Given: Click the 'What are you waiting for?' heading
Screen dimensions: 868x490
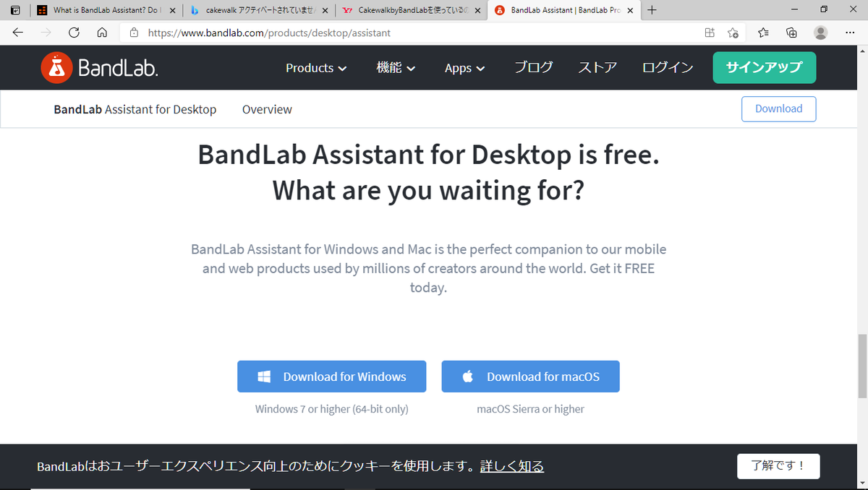Looking at the screenshot, I should pyautogui.click(x=428, y=191).
